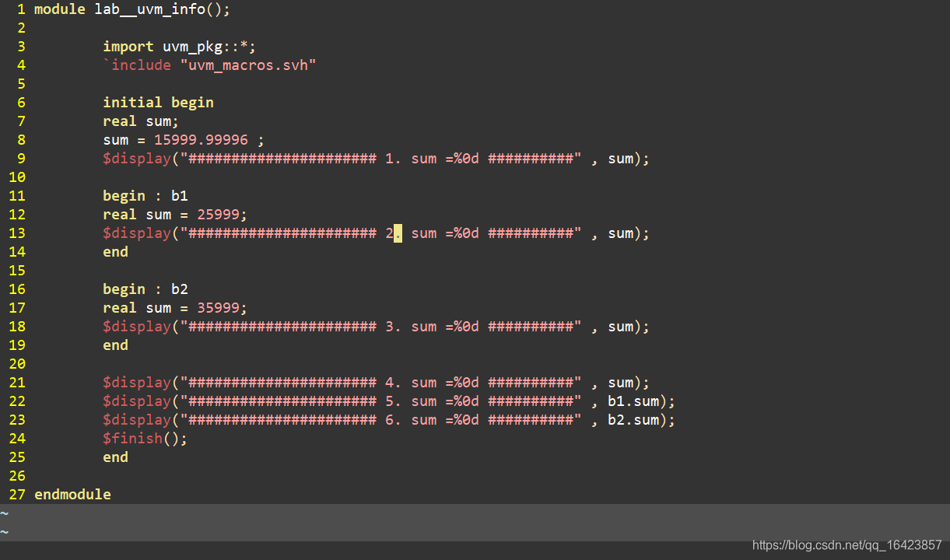This screenshot has width=950, height=560.
Task: Place cursor on the initial begin keyword
Action: [x=158, y=102]
